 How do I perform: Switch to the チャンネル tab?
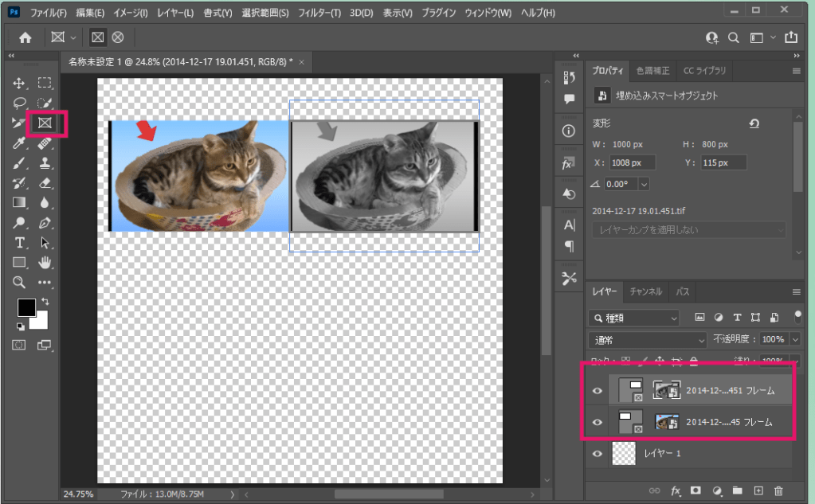click(645, 292)
